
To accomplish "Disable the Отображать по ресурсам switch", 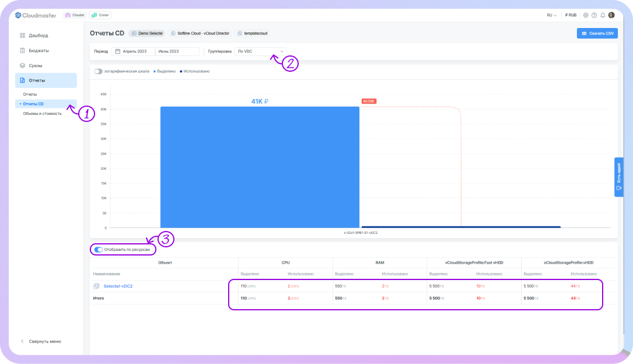I will point(99,250).
